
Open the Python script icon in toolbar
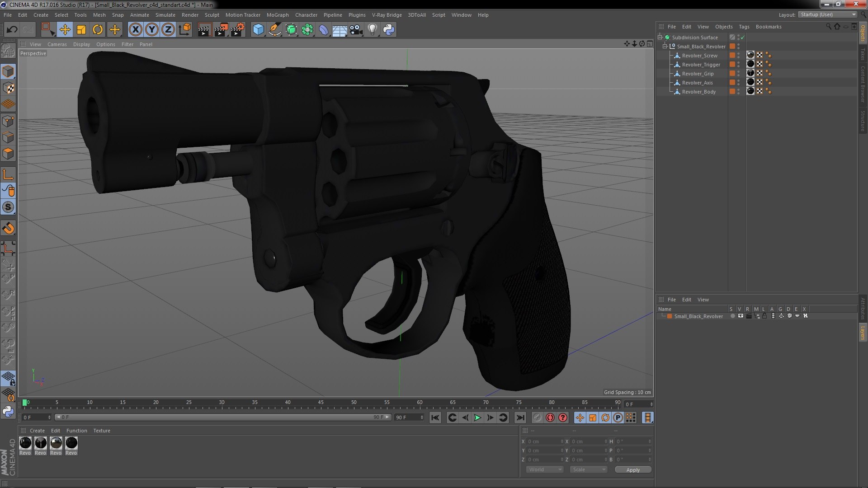coord(389,30)
